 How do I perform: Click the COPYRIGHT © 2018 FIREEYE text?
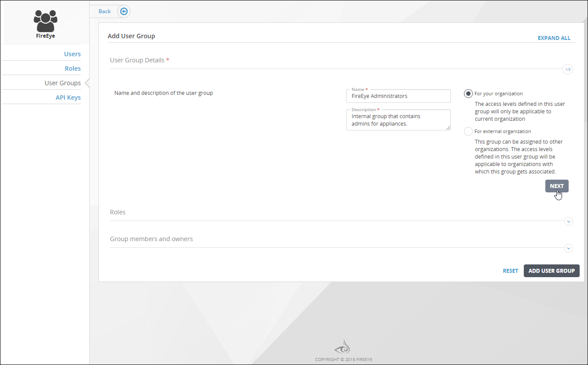(343, 360)
